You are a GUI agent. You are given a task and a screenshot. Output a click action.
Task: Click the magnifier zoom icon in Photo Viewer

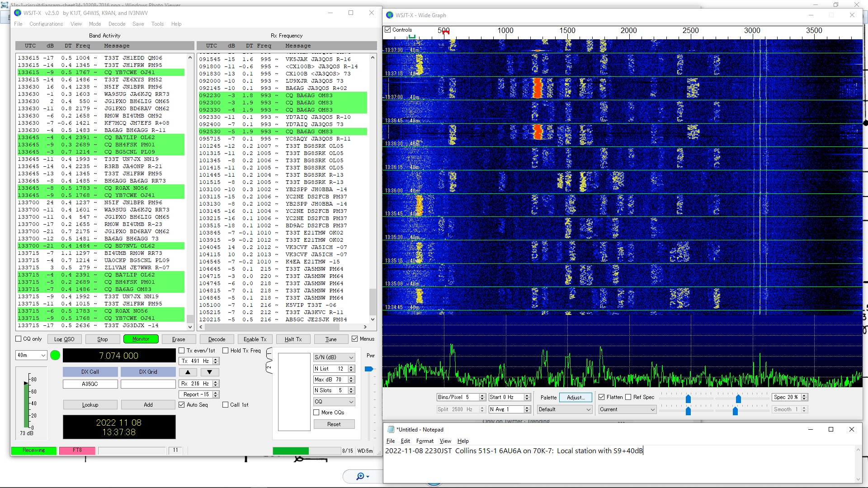point(360,476)
